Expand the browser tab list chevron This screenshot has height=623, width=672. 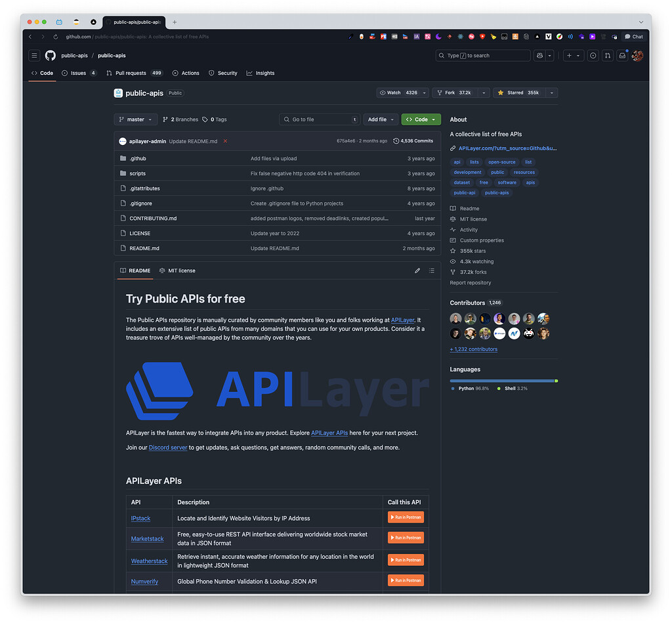pos(640,22)
